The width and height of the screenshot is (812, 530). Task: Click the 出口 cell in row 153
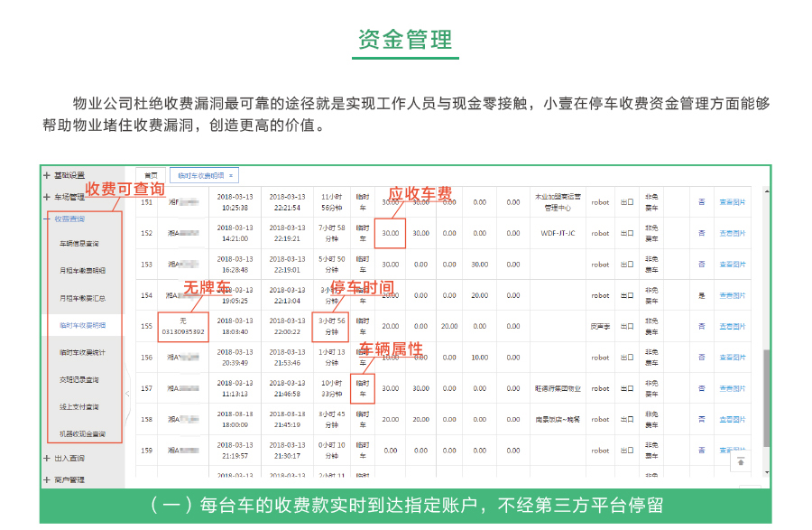pyautogui.click(x=627, y=265)
